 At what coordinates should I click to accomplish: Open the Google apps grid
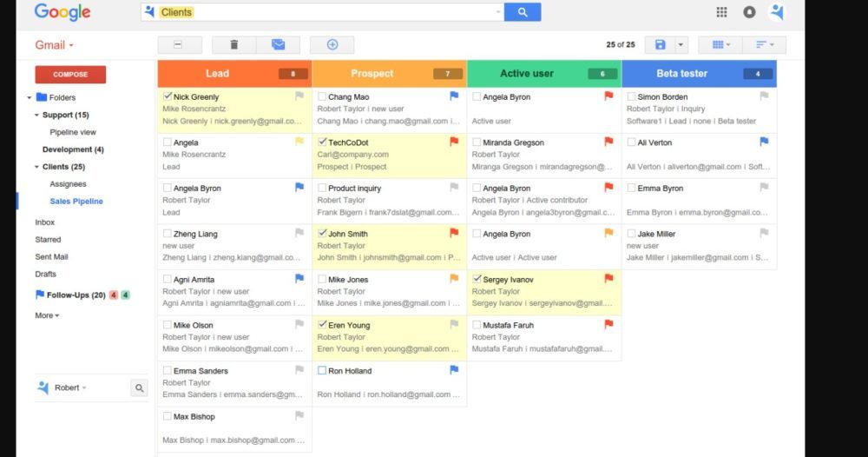tap(721, 12)
